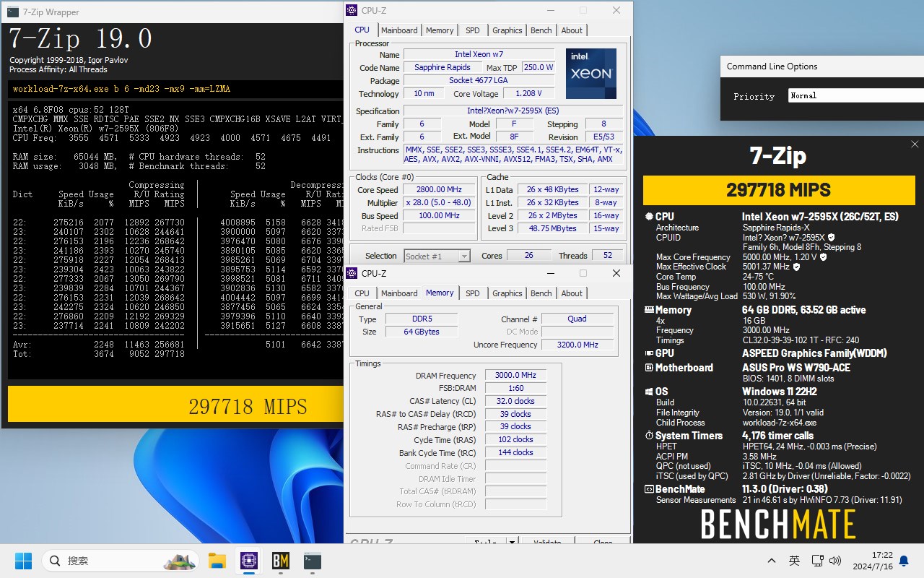Image resolution: width=924 pixels, height=578 pixels.
Task: Click the CPU-Z icon in Memory timings window title
Action: pyautogui.click(x=352, y=273)
